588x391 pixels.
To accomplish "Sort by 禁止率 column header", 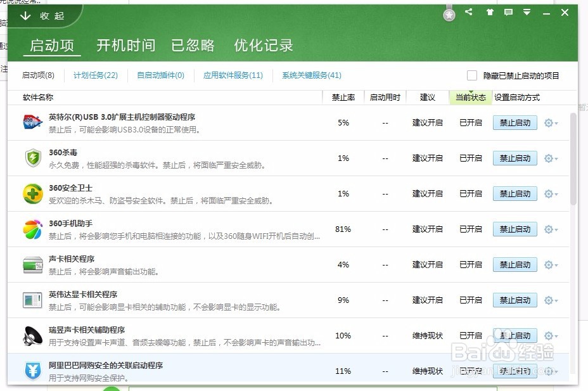I will (x=343, y=98).
